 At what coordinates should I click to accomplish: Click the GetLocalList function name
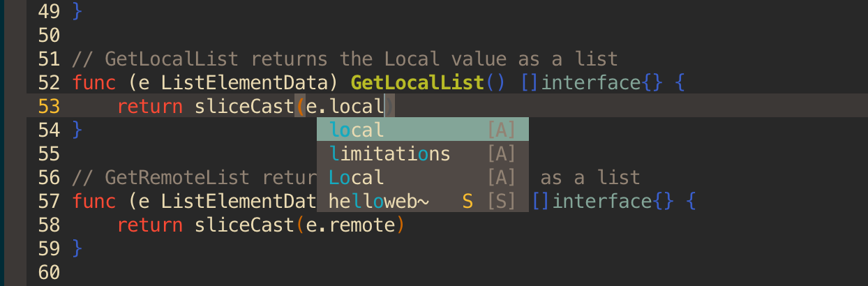[417, 82]
